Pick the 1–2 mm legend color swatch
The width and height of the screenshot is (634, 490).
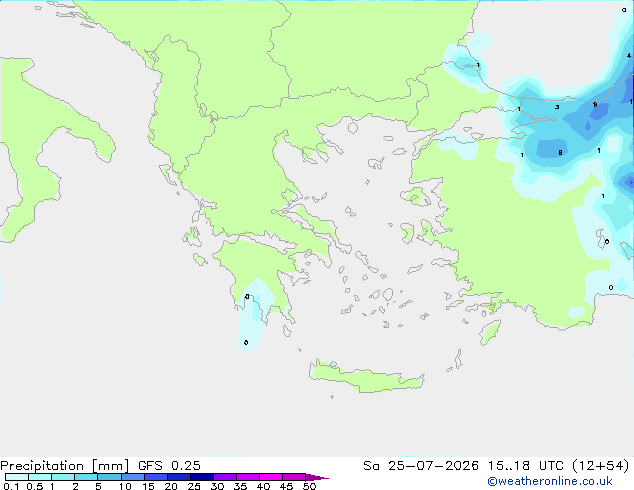pyautogui.click(x=63, y=477)
